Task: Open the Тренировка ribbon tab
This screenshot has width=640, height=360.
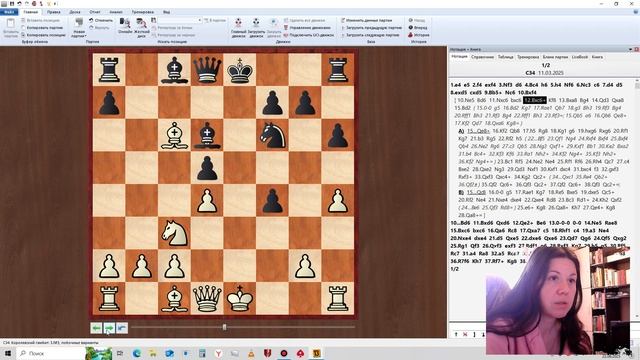Action: pyautogui.click(x=142, y=12)
